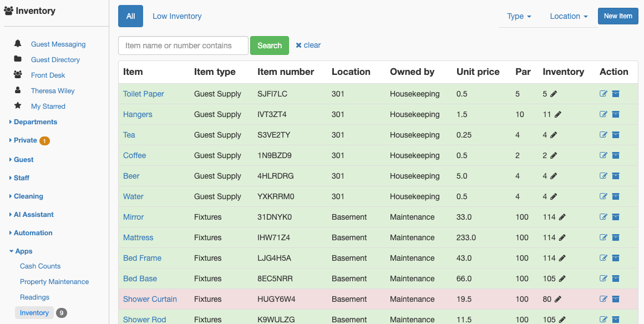Open the edit action icon for Hangers

pos(604,114)
